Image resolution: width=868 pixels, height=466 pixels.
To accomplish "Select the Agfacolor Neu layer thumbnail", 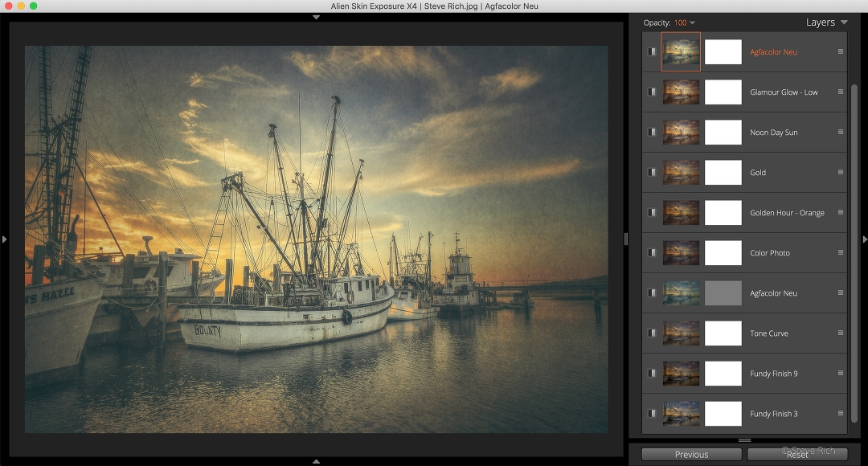I will [x=680, y=51].
